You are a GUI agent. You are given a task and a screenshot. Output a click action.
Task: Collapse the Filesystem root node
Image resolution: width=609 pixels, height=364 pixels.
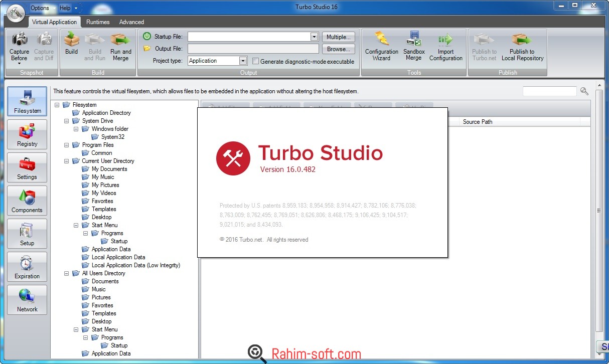pos(57,105)
